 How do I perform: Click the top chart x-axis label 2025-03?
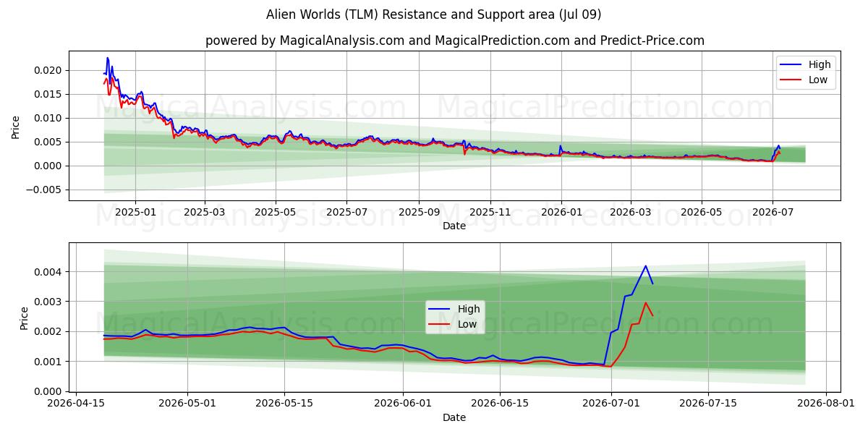point(205,213)
